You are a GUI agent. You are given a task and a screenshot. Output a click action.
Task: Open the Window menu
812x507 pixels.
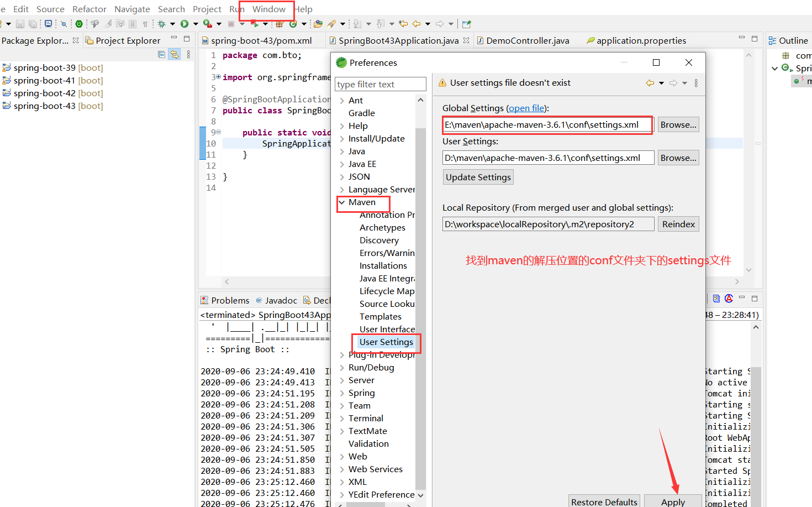click(x=269, y=9)
